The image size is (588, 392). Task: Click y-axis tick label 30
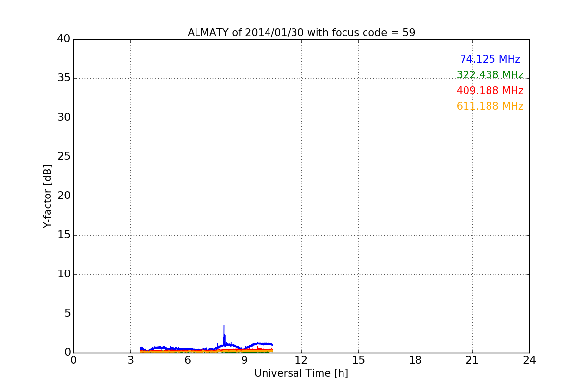pos(64,117)
